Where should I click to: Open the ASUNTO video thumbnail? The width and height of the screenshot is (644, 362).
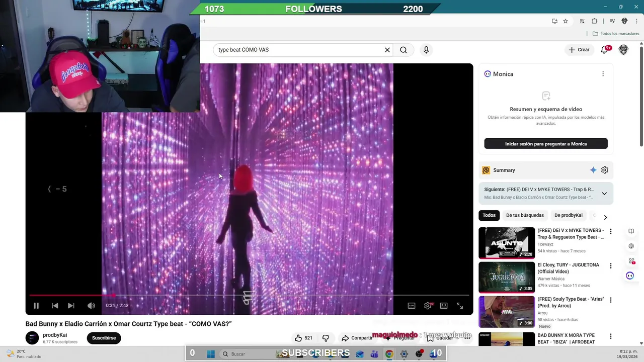507,243
